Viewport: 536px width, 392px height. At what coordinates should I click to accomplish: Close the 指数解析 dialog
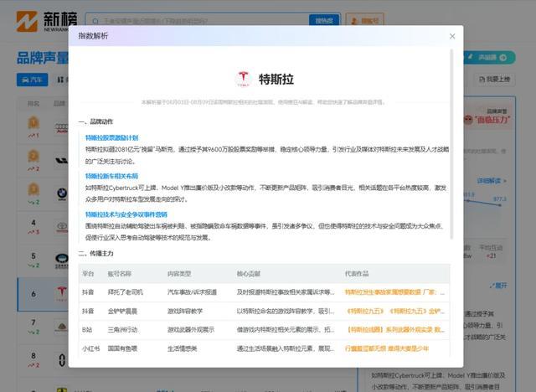coord(452,36)
